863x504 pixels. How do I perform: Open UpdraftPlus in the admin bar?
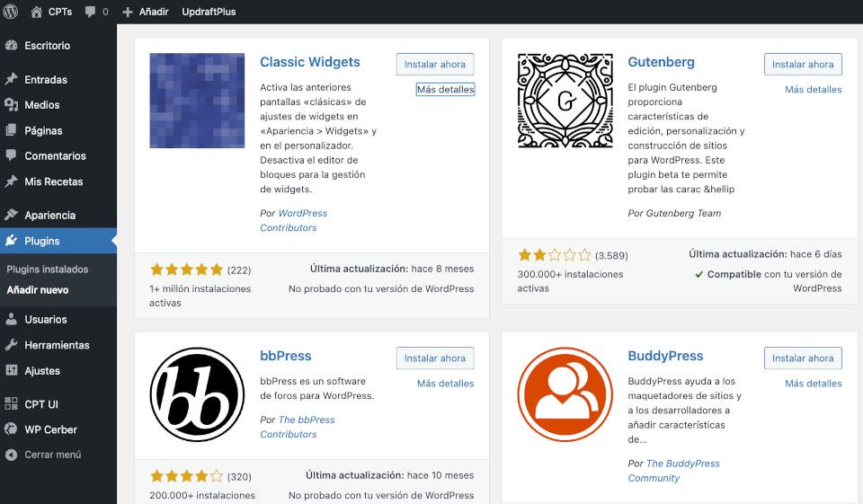tap(209, 12)
